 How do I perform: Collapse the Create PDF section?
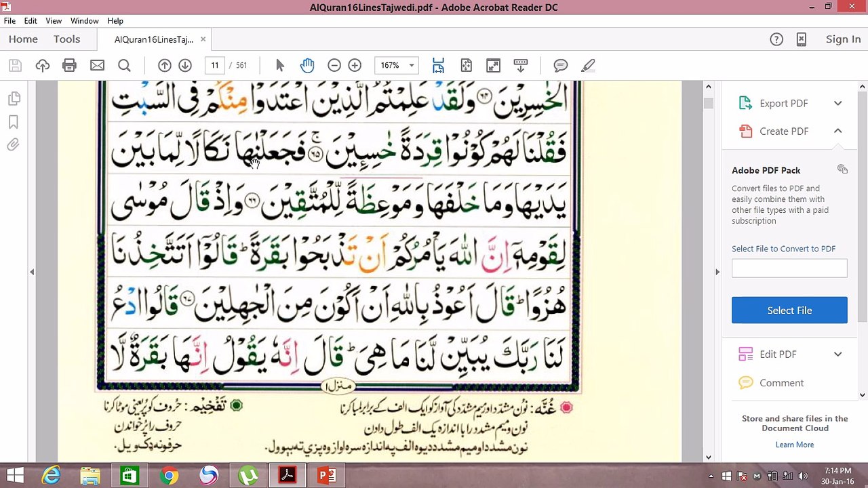838,131
